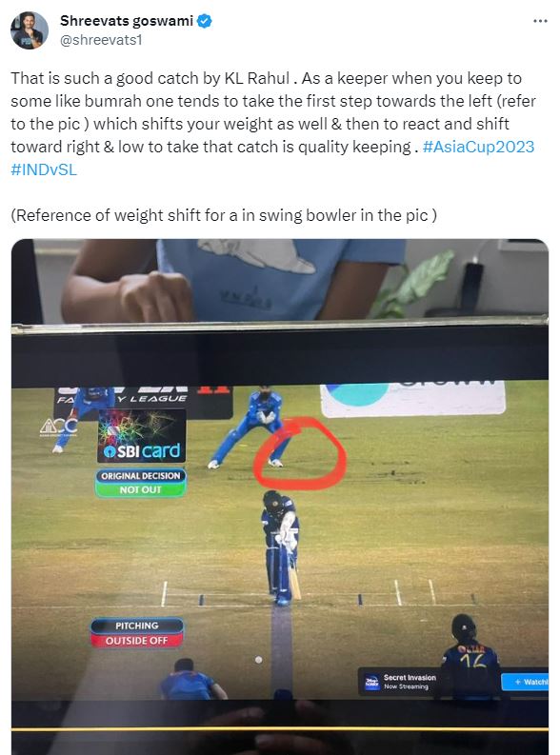Click the Watch button in the photo

[x=525, y=682]
